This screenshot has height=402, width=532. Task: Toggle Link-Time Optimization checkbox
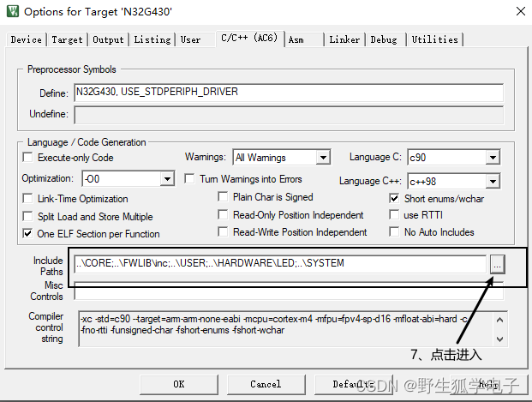pos(27,198)
